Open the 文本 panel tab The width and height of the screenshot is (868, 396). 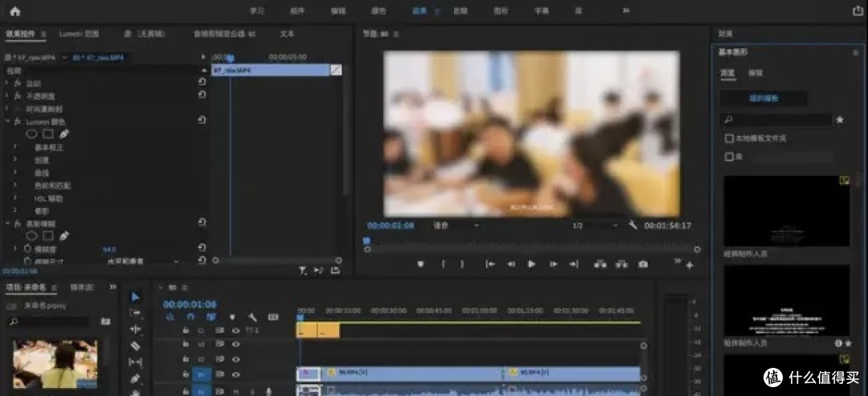[x=287, y=34]
